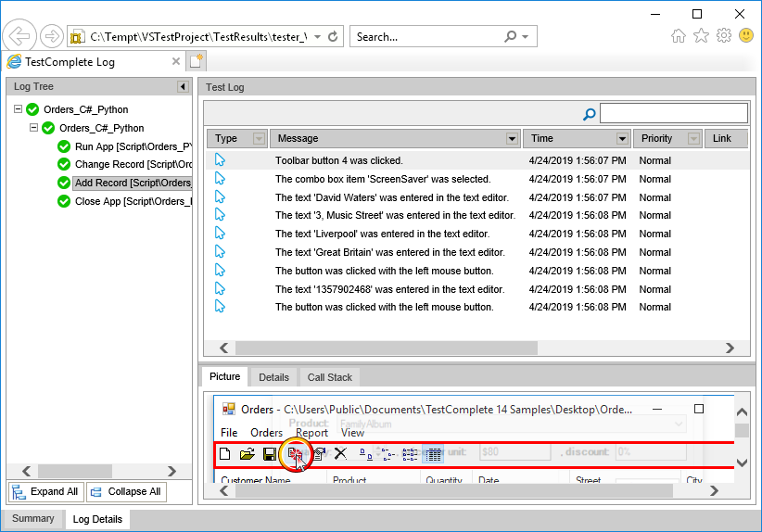Select row with '3, Music Street' text
Screen dimensions: 762x532
(x=477, y=215)
